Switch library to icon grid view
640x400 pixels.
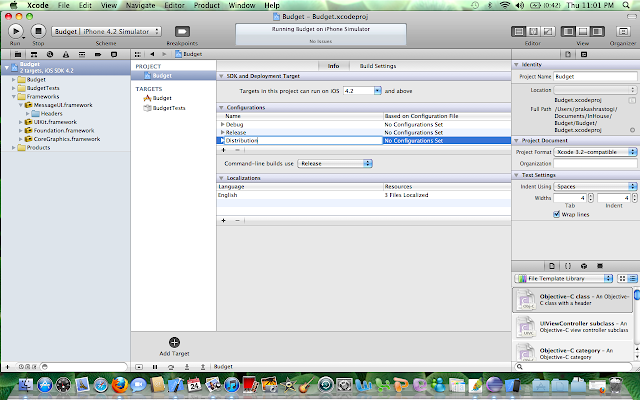coord(622,278)
